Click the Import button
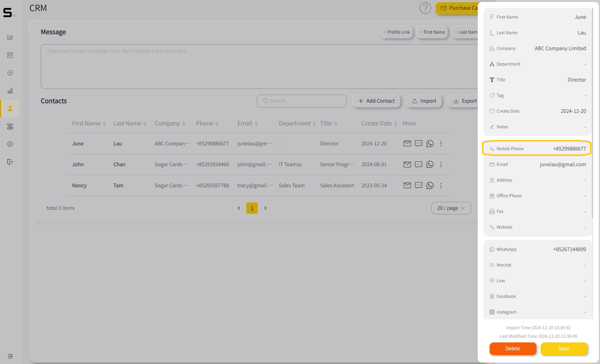This screenshot has height=364, width=600. pyautogui.click(x=424, y=101)
